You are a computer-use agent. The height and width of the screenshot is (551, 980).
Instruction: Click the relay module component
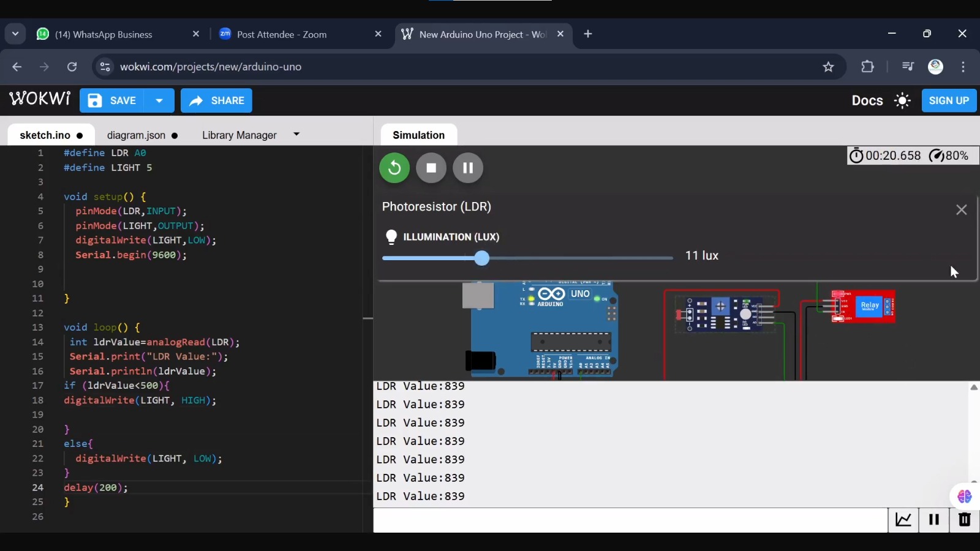click(x=869, y=306)
